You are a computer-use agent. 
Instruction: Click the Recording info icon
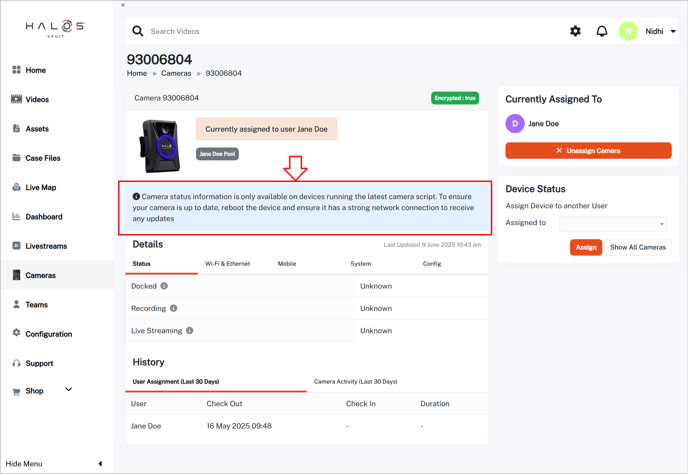173,308
